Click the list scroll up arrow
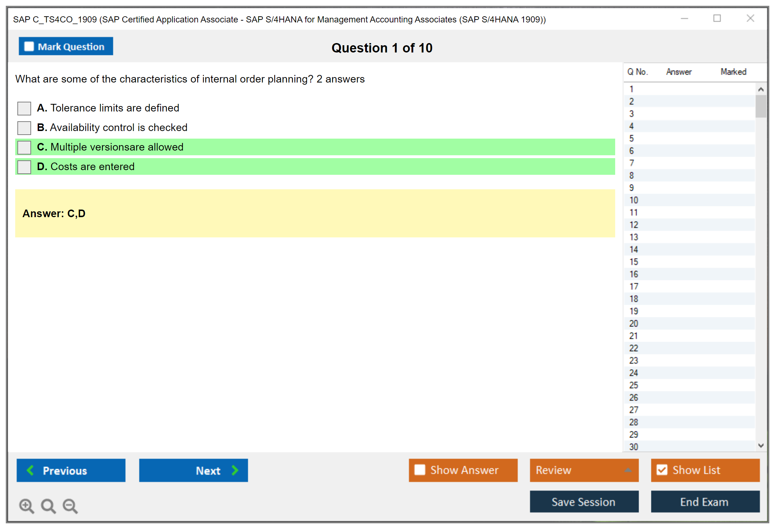This screenshot has width=778, height=532. pos(761,89)
